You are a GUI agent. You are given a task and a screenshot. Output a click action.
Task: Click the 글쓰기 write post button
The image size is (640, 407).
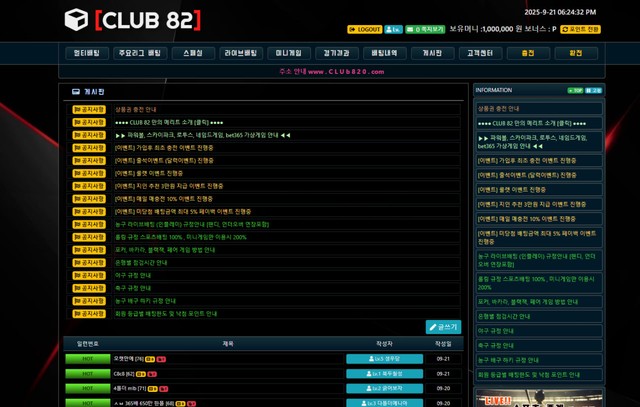tap(443, 327)
